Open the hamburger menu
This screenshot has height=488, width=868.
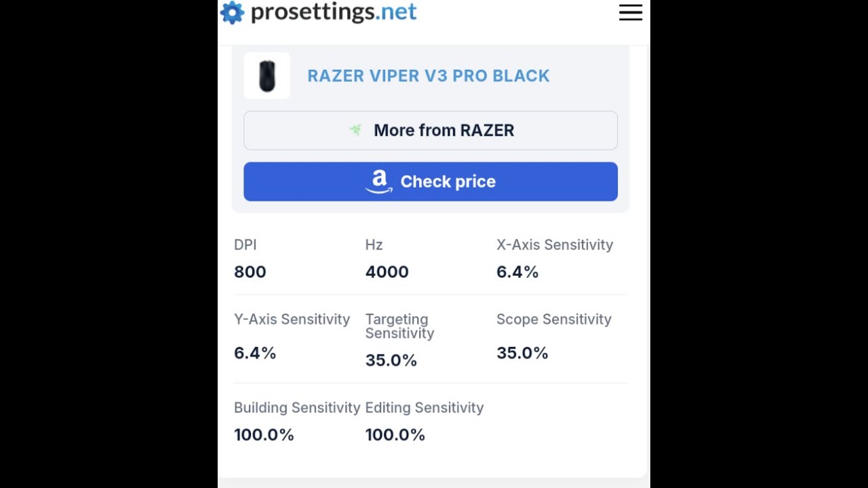pyautogui.click(x=630, y=12)
